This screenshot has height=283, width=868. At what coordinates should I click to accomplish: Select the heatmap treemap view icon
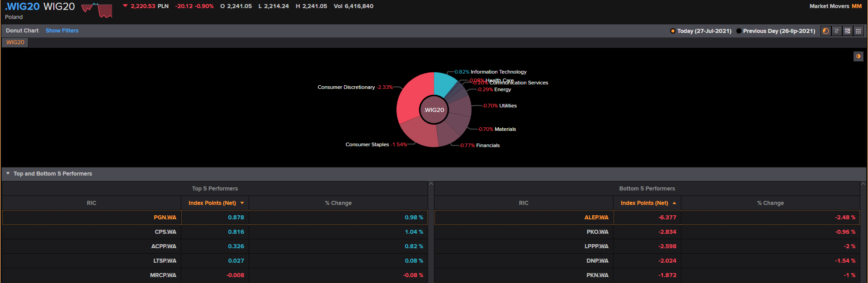click(847, 31)
